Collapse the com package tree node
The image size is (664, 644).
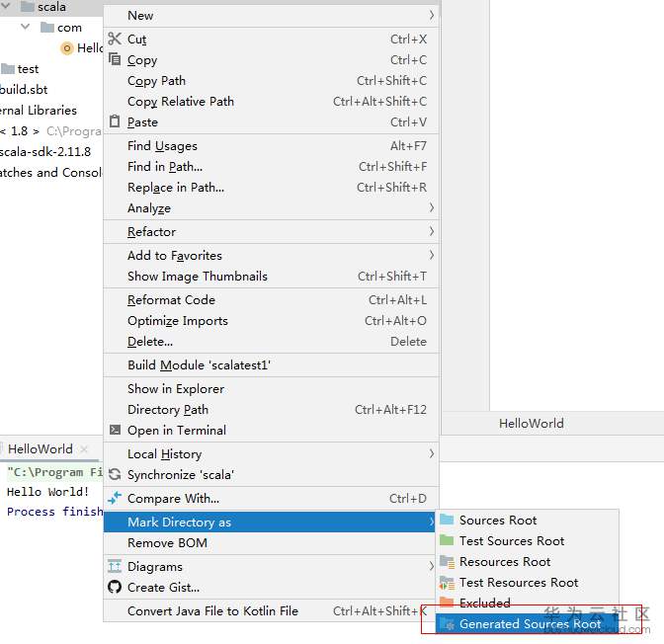[x=26, y=27]
